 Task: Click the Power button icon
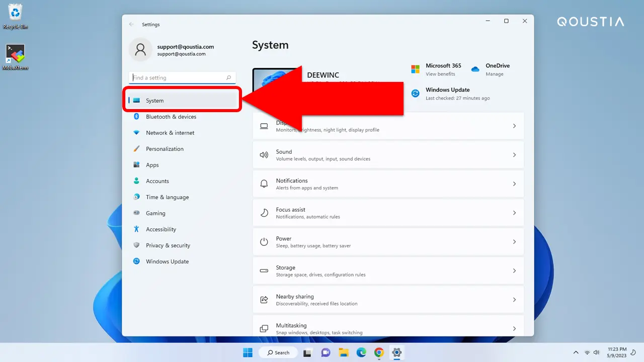coord(264,242)
